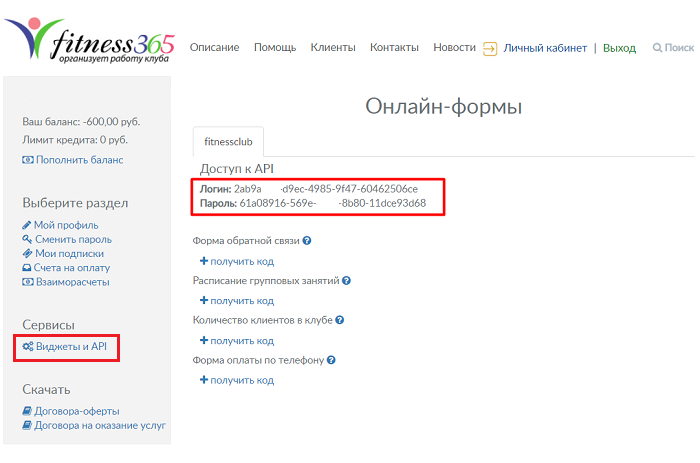The width and height of the screenshot is (700, 463).
Task: Open Счета на оплату link
Action: [72, 268]
